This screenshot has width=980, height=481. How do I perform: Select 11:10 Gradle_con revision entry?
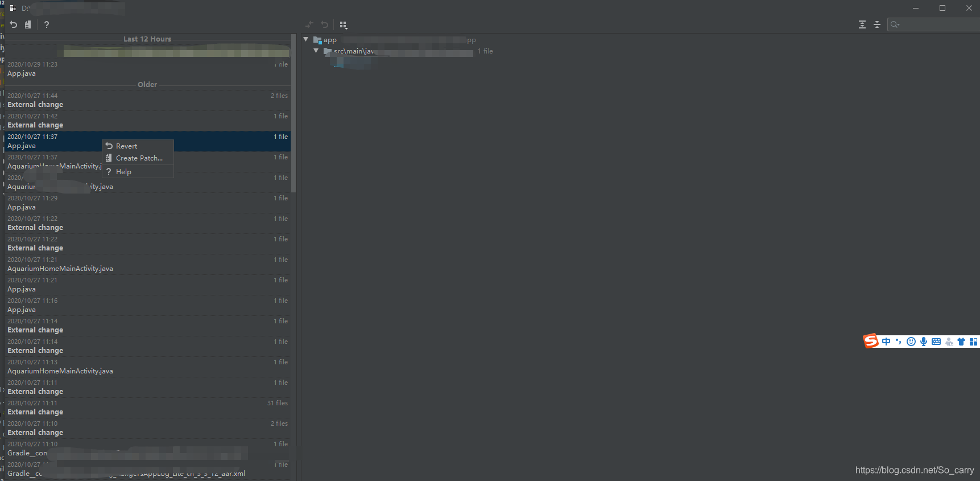(x=147, y=449)
